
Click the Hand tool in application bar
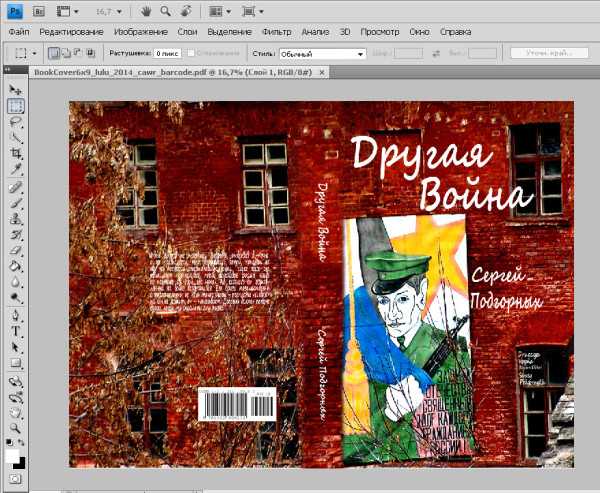tap(145, 11)
